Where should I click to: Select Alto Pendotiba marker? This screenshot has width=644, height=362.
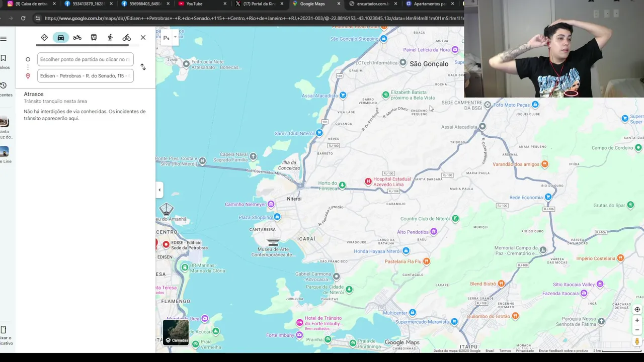[x=434, y=232]
